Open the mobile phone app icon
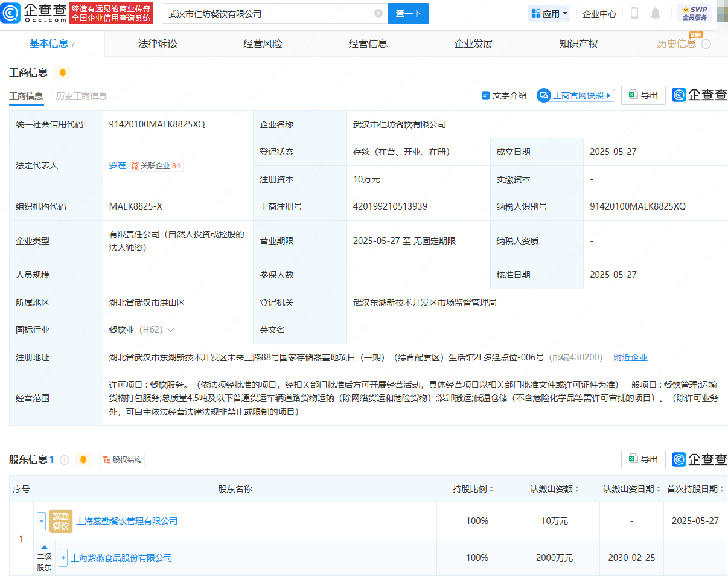Screen dimensions: 728x576 click(634, 13)
